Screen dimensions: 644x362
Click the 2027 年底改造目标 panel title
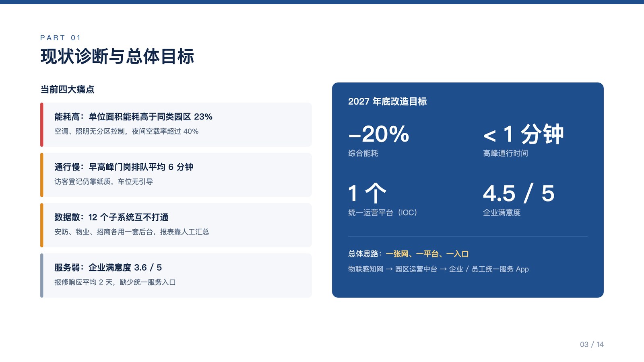tap(387, 101)
